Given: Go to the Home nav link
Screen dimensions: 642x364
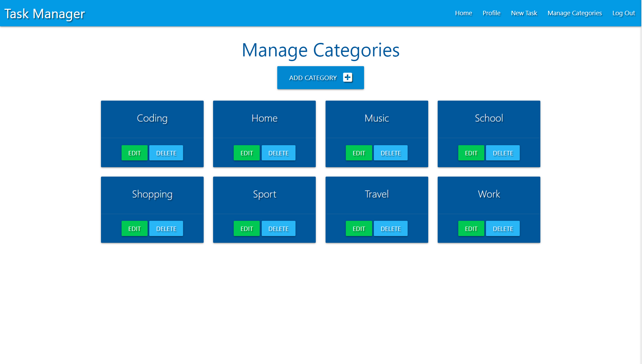Looking at the screenshot, I should pyautogui.click(x=463, y=13).
